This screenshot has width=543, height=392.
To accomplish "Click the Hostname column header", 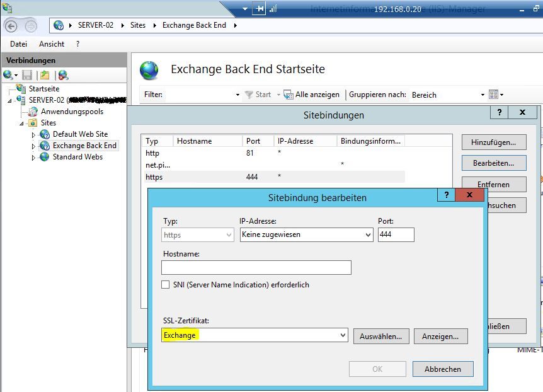I will click(207, 141).
